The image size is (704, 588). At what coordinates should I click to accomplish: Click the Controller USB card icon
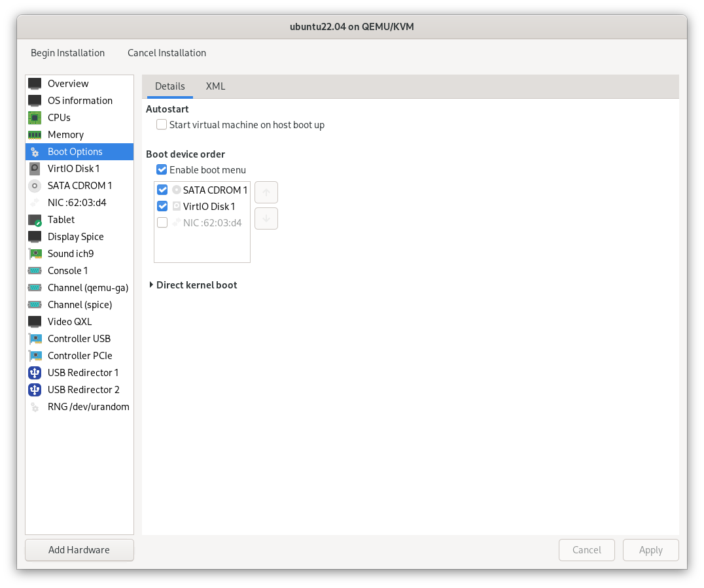pyautogui.click(x=35, y=339)
